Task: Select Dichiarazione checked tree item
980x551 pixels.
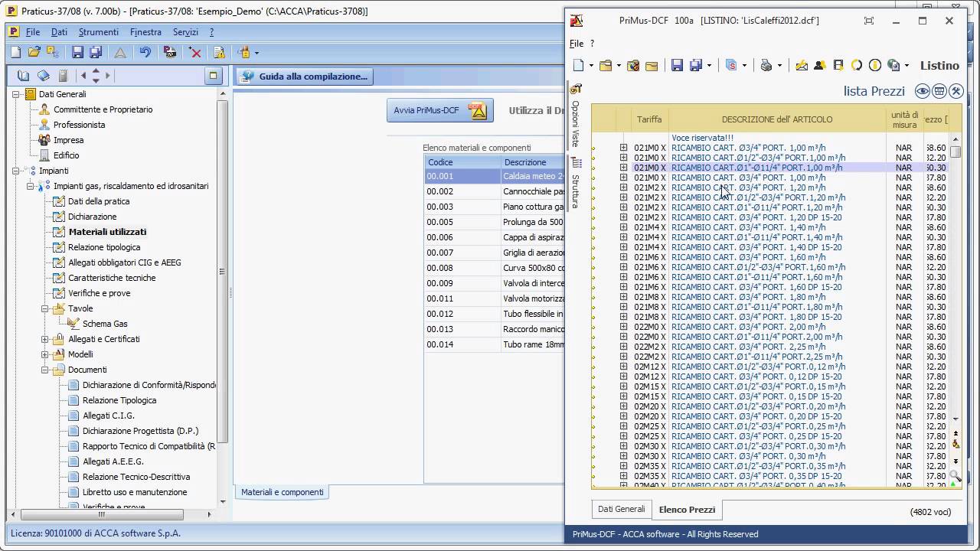Action: 92,217
